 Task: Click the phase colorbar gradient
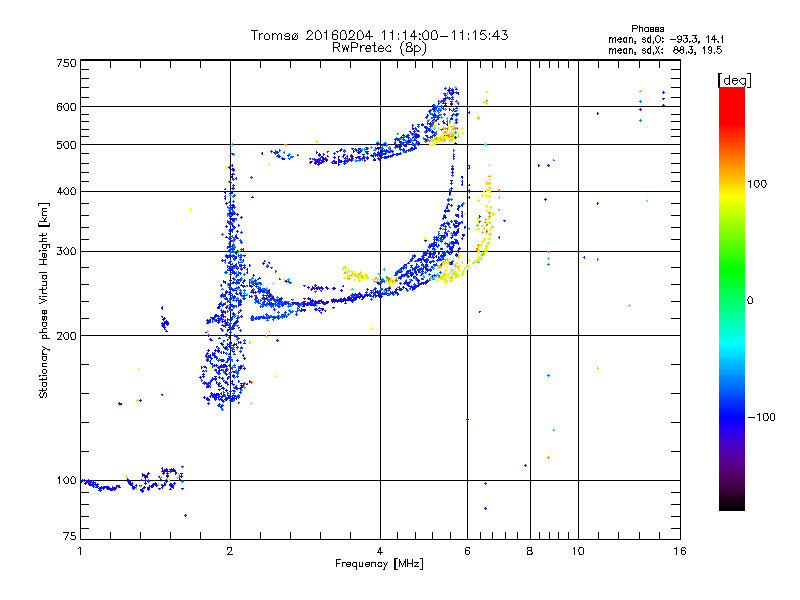[732, 298]
